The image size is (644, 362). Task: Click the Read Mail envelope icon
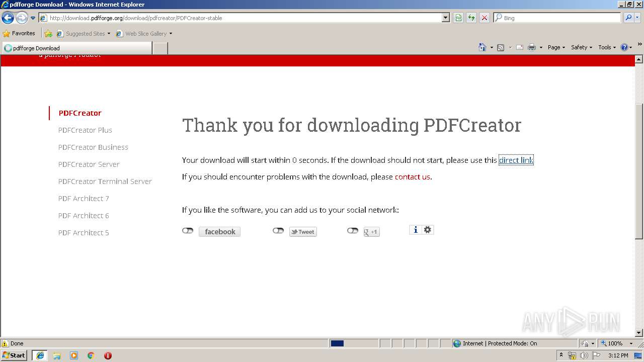point(520,47)
